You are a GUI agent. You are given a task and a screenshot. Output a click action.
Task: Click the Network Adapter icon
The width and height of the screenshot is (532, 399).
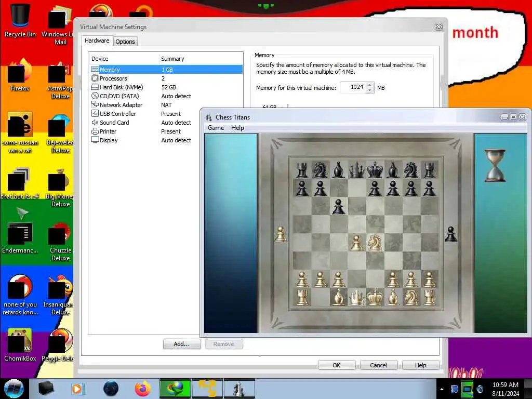click(x=95, y=104)
